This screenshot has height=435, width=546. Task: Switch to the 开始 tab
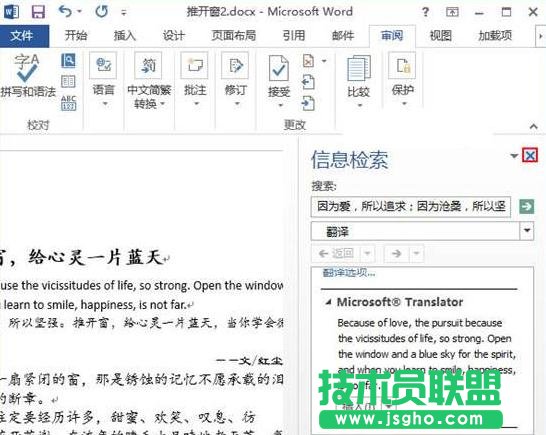[x=76, y=36]
